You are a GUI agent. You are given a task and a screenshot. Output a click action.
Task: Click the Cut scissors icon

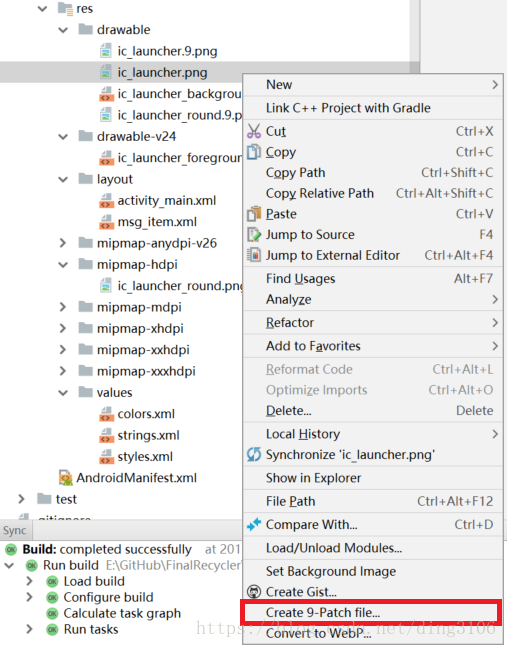(254, 131)
